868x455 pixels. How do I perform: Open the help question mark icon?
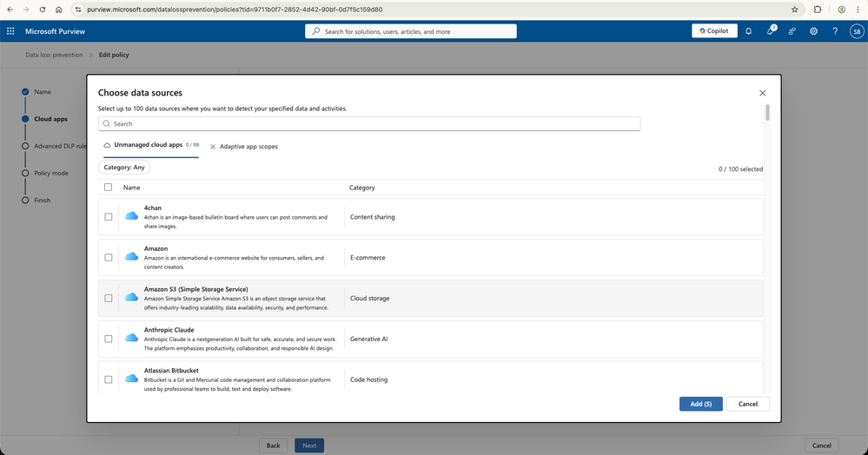[835, 31]
